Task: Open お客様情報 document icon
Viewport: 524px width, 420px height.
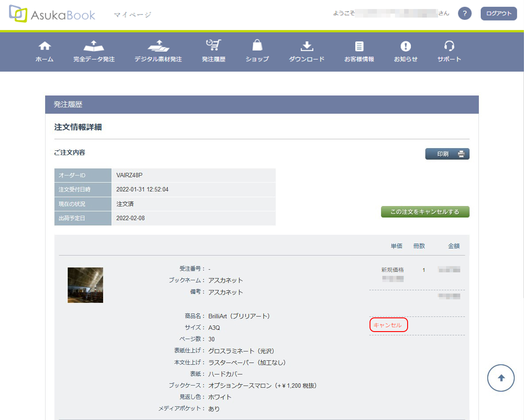Action: pos(359,46)
